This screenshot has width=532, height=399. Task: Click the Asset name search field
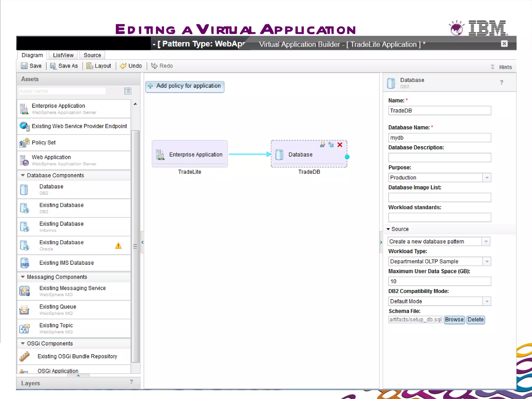pos(62,91)
